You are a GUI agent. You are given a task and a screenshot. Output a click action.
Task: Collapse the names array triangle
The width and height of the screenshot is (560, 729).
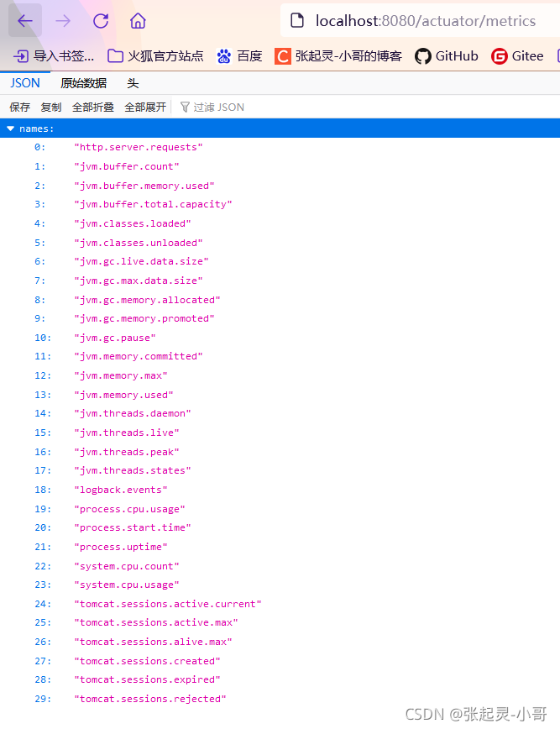pos(11,128)
